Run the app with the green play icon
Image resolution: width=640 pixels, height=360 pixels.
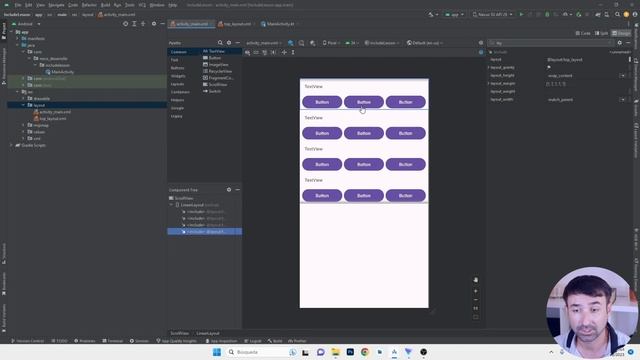pos(521,14)
